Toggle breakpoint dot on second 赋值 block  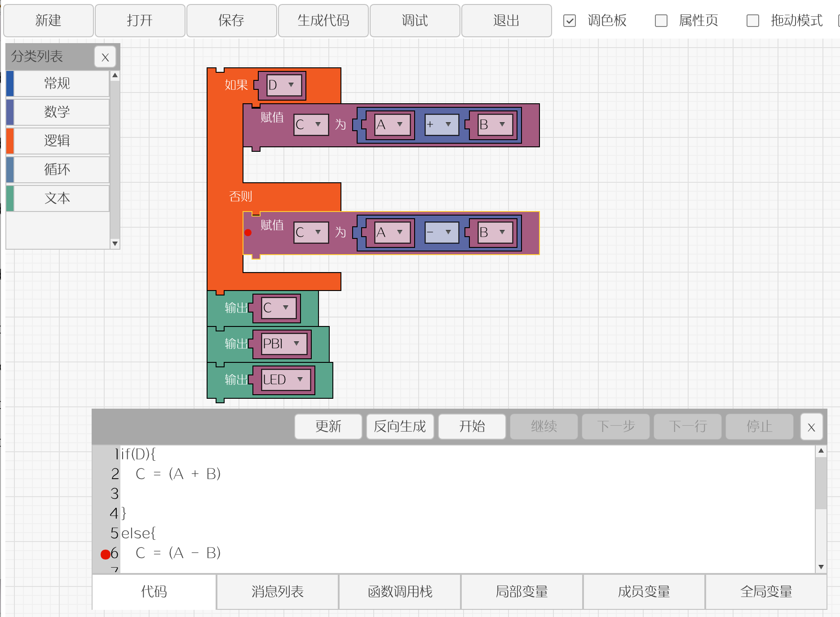(248, 233)
